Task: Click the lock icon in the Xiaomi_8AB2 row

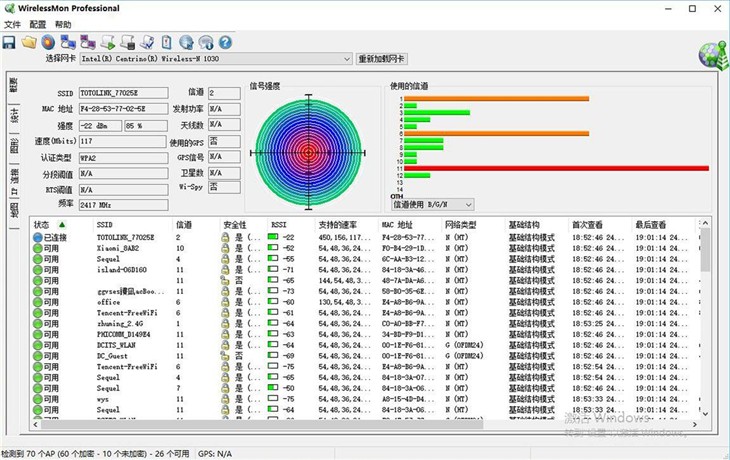Action: [x=226, y=248]
